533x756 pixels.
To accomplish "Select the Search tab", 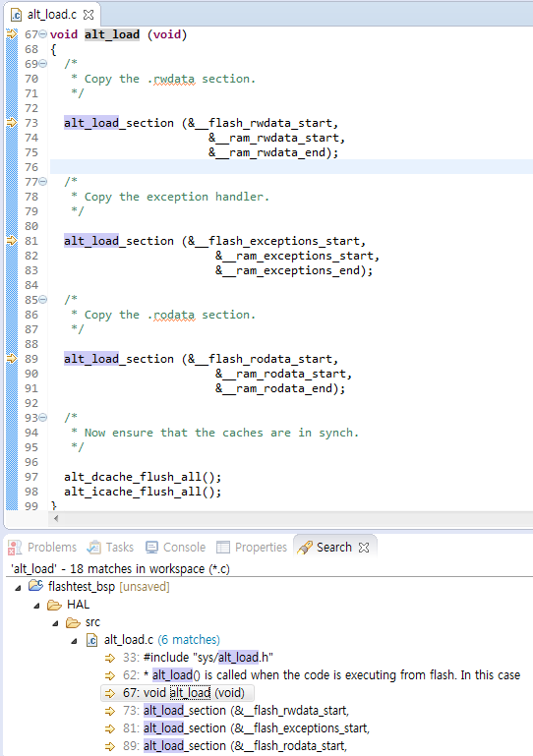I will [x=333, y=548].
